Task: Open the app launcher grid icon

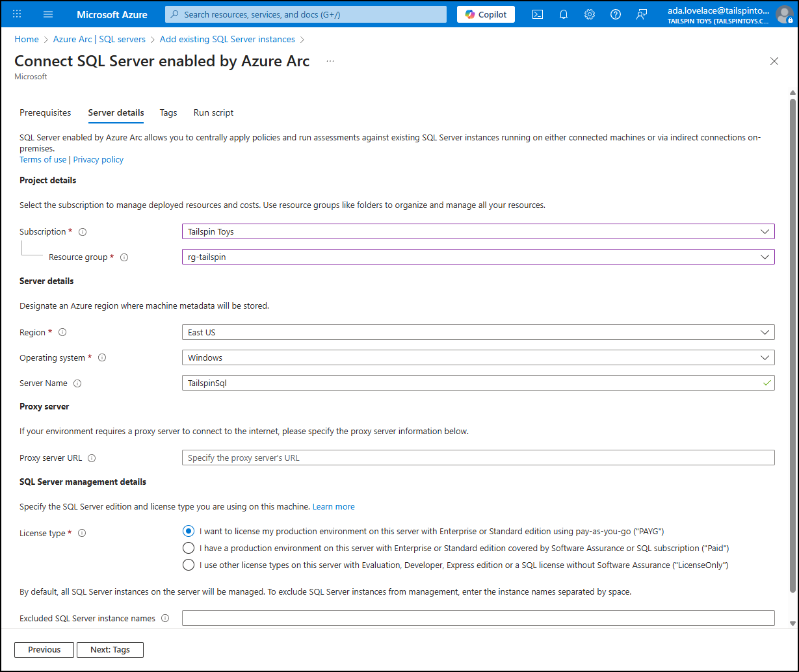Action: pyautogui.click(x=16, y=14)
